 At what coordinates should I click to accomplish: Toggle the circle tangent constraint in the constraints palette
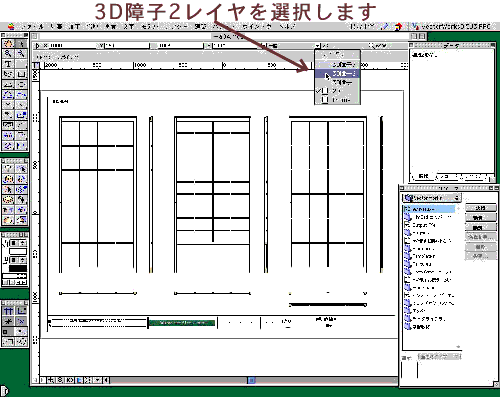21,341
